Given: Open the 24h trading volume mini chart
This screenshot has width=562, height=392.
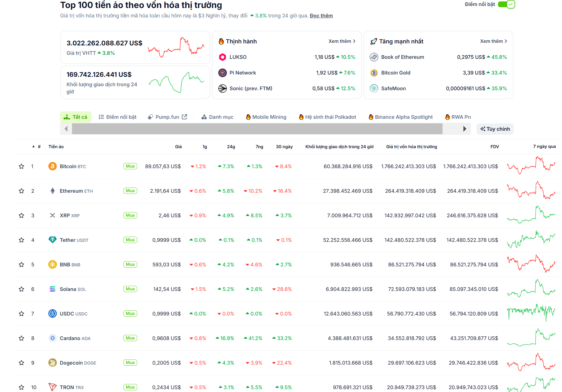Looking at the screenshot, I should tap(176, 82).
